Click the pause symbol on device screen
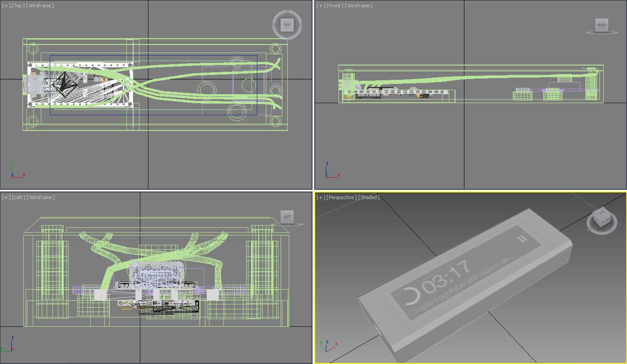 click(x=522, y=239)
